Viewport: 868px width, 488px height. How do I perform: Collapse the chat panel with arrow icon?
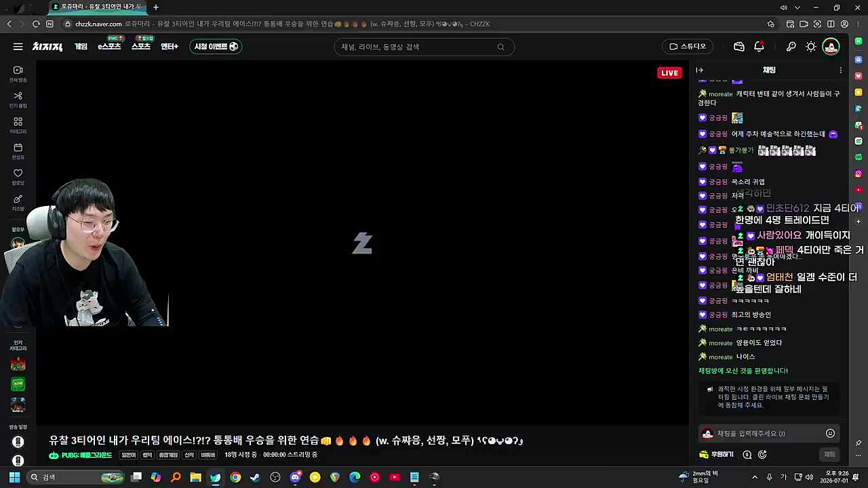coord(700,70)
